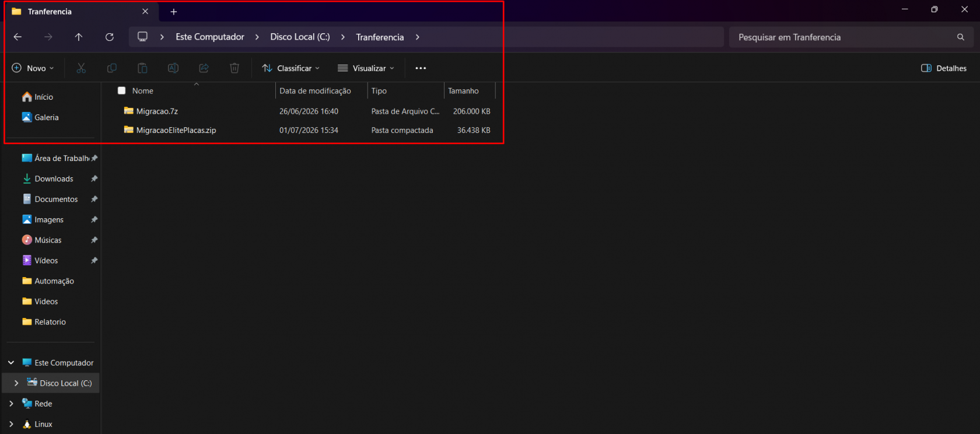Open the See more ellipsis menu
Image resolution: width=980 pixels, height=434 pixels.
pyautogui.click(x=421, y=68)
